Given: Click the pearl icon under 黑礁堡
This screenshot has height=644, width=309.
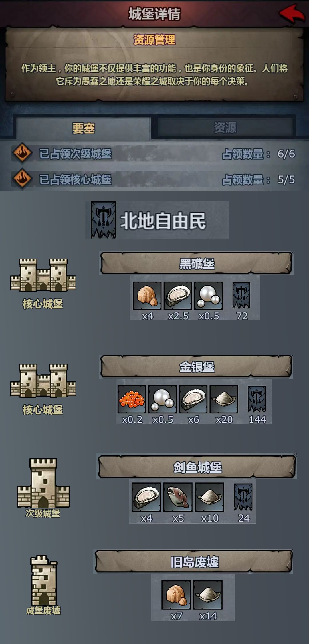Looking at the screenshot, I should point(208,296).
